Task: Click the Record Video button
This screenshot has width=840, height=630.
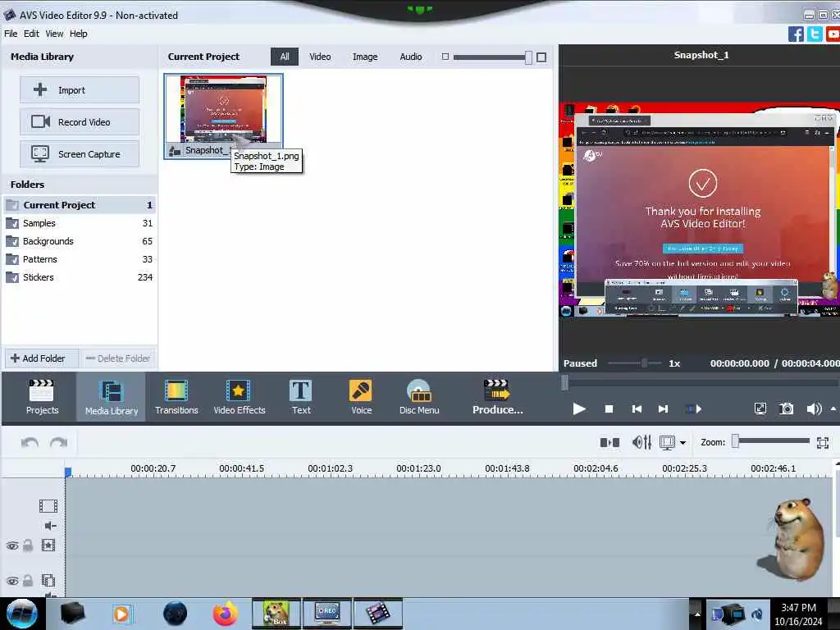Action: click(x=80, y=122)
